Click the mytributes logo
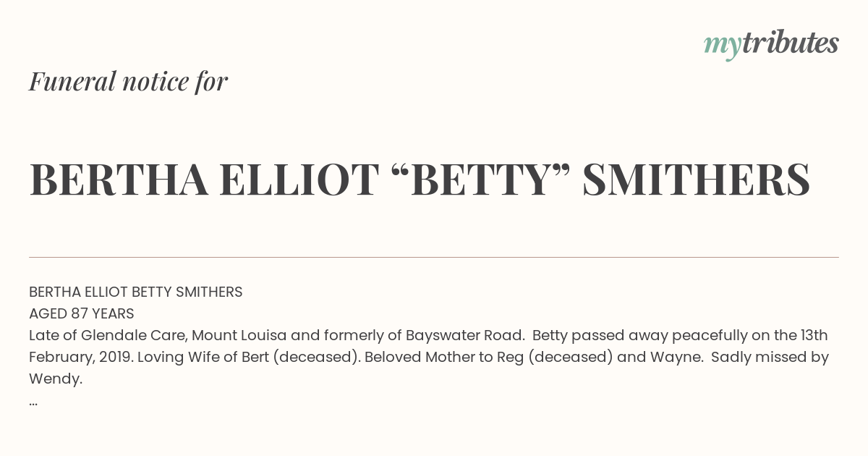The image size is (868, 456). 771,45
